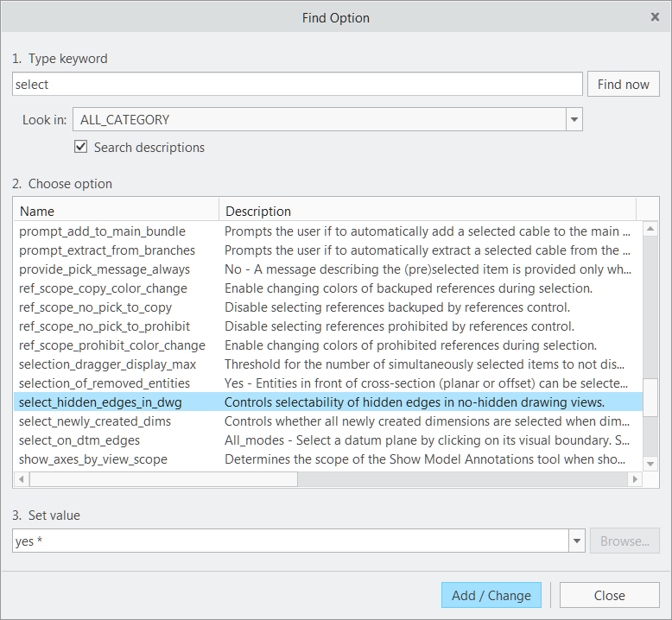The image size is (672, 620).
Task: Click the Add / Change button
Action: click(x=491, y=595)
